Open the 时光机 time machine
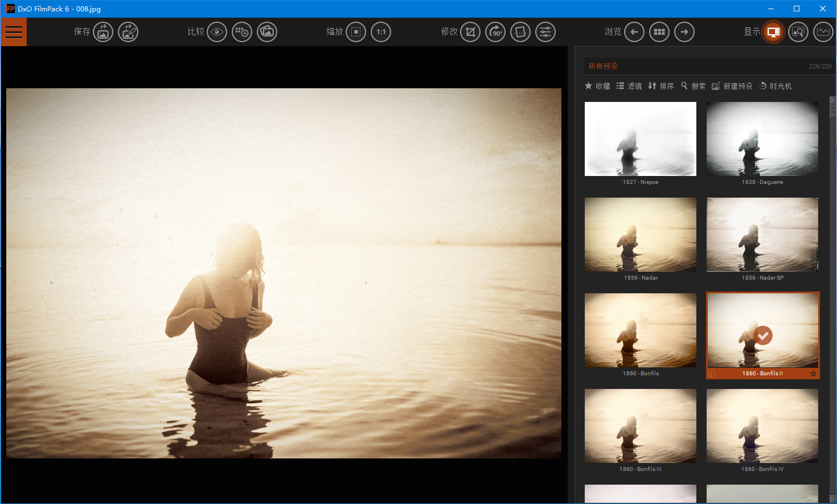 776,85
